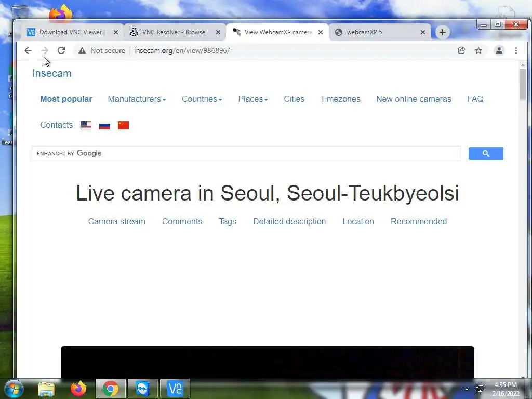Click the scrollbar up arrow

[x=523, y=64]
